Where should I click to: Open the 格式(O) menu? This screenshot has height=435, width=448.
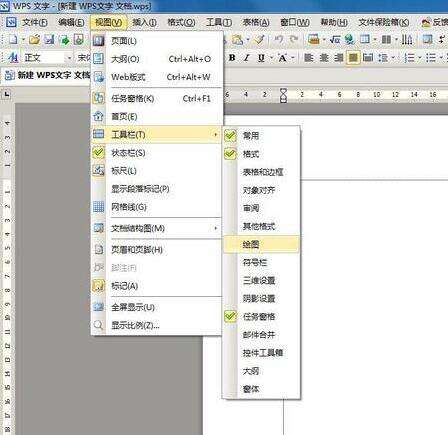pyautogui.click(x=181, y=22)
